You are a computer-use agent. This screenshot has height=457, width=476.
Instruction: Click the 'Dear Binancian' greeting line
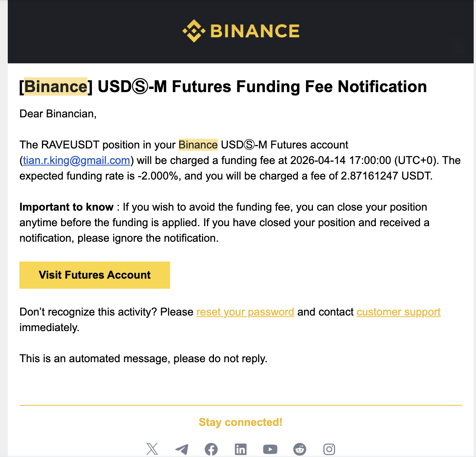[x=58, y=114]
